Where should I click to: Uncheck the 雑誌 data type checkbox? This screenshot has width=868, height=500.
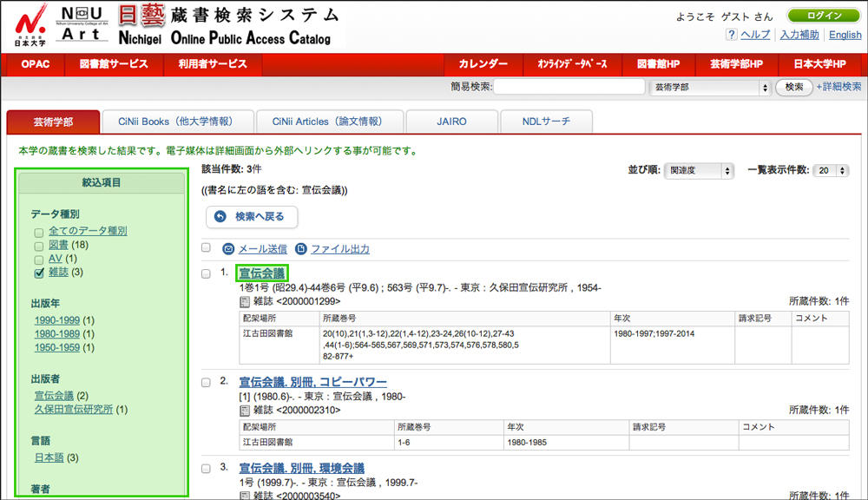[39, 273]
